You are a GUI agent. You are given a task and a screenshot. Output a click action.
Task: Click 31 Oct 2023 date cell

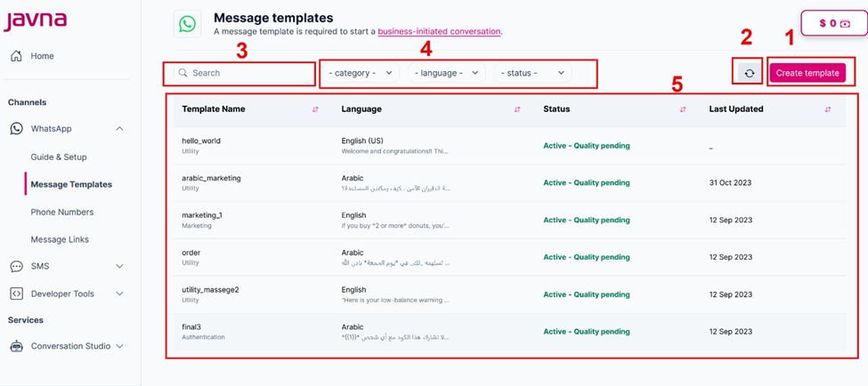(x=731, y=183)
